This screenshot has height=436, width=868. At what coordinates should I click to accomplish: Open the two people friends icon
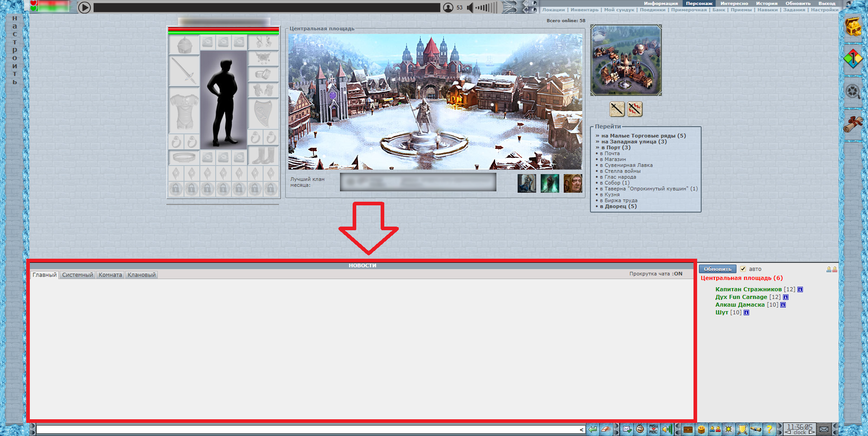point(715,429)
